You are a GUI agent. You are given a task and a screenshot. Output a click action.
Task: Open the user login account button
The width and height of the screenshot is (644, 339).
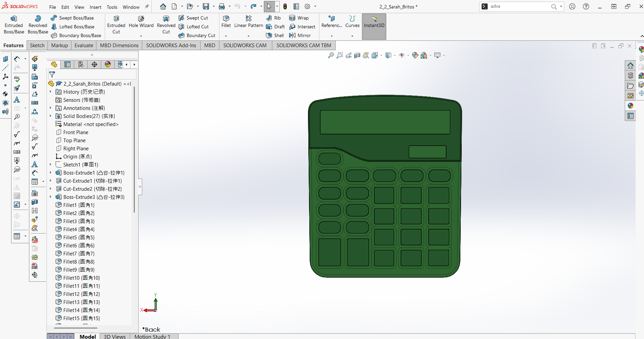click(x=572, y=6)
